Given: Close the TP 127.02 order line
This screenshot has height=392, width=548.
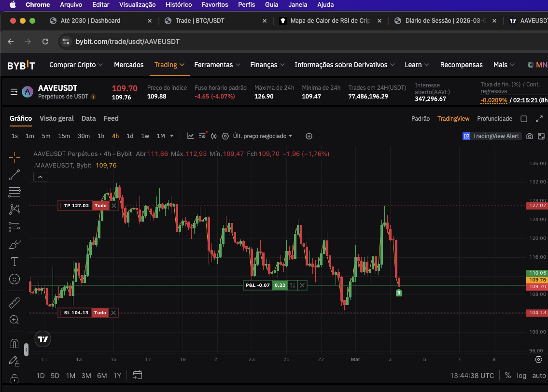Looking at the screenshot, I should [x=114, y=206].
